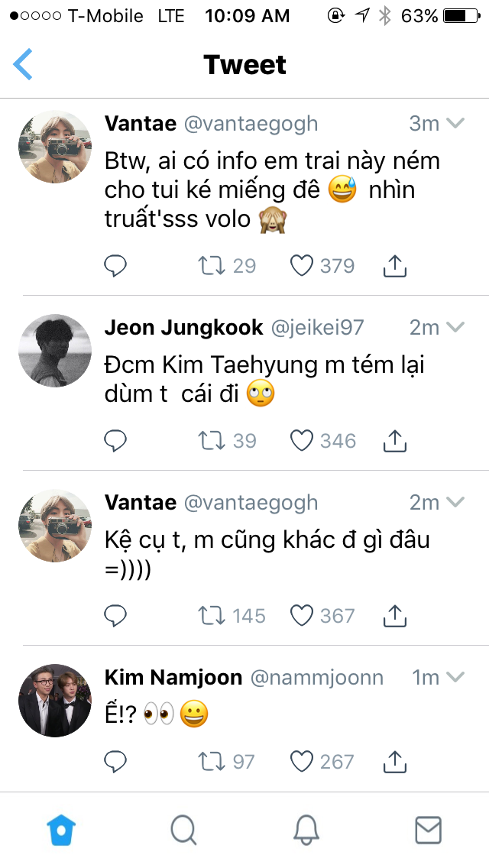Like Vantae's tweet with 379 likes

[x=303, y=266]
